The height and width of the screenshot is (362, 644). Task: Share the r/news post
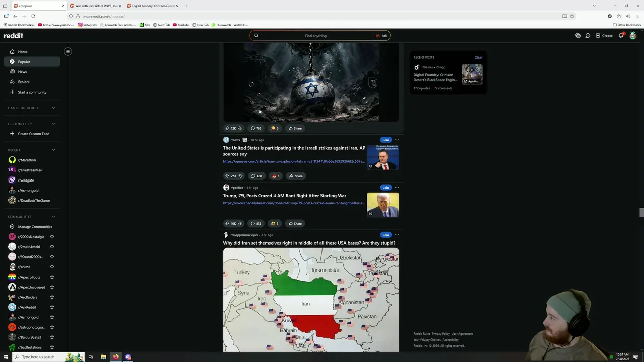(x=296, y=176)
